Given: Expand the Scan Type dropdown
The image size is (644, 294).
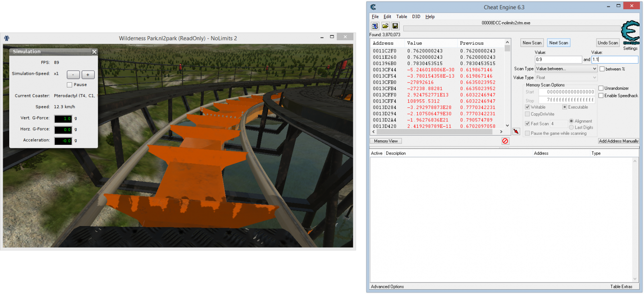Looking at the screenshot, I should tap(566, 69).
